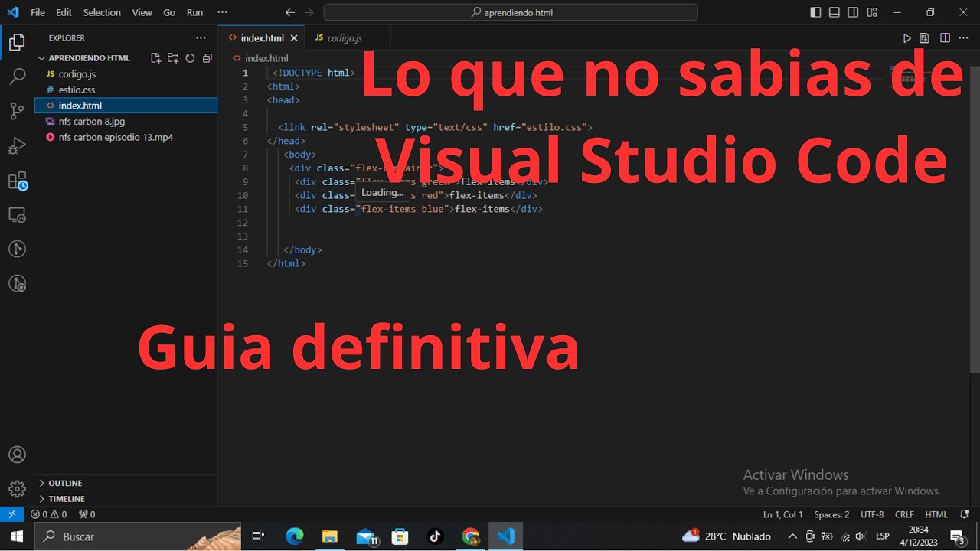Open the View menu
Viewport: 980px width, 551px height.
point(142,12)
